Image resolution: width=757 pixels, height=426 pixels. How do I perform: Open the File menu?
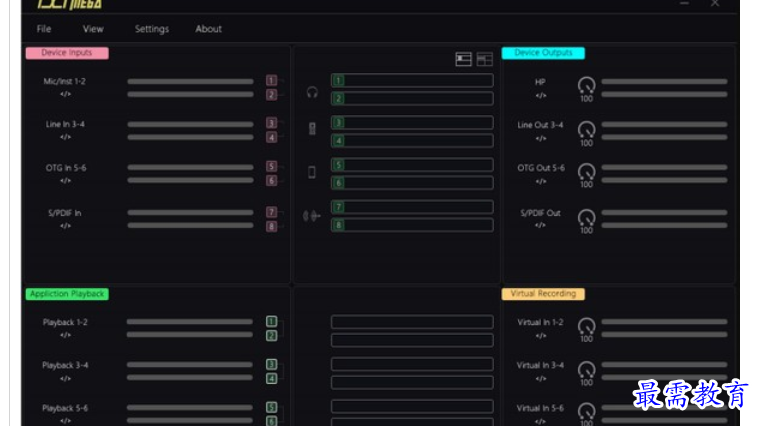pos(44,29)
